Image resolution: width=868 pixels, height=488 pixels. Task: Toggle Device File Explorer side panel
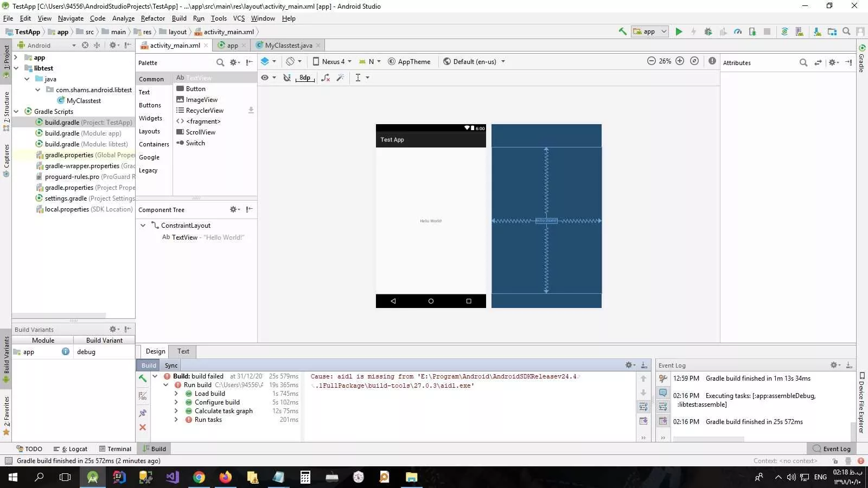pyautogui.click(x=861, y=402)
